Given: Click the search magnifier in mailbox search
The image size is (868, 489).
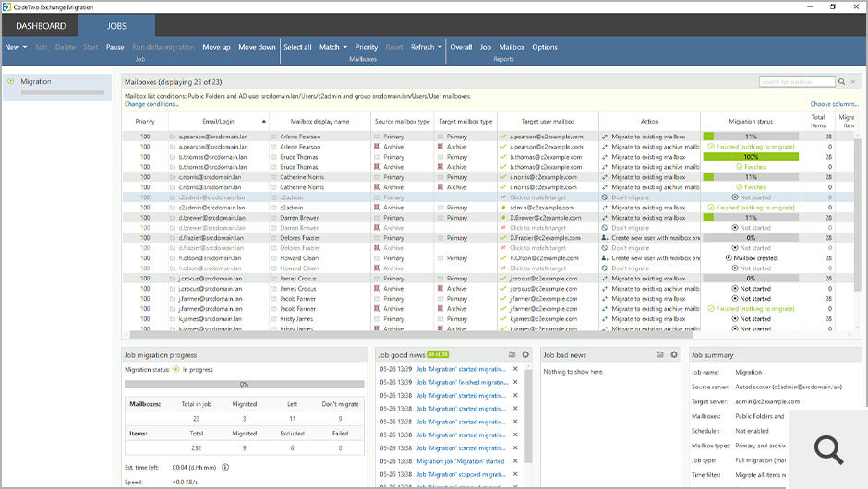Looking at the screenshot, I should tap(843, 82).
